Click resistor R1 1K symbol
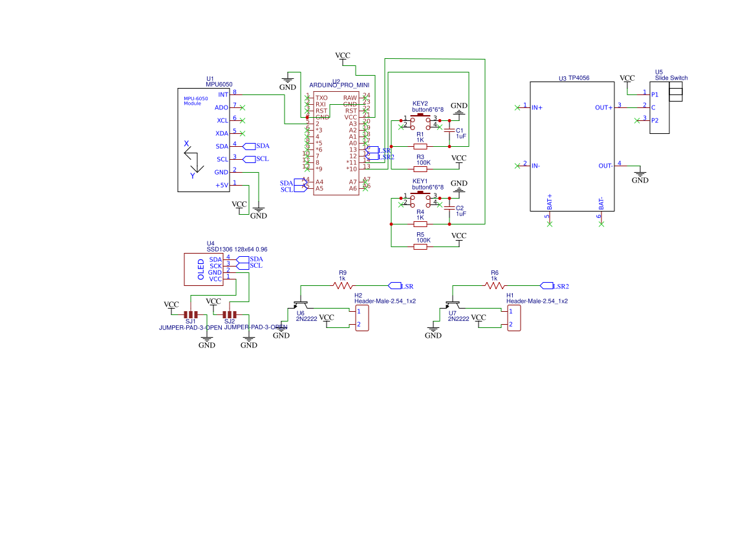The height and width of the screenshot is (535, 756). pyautogui.click(x=420, y=146)
